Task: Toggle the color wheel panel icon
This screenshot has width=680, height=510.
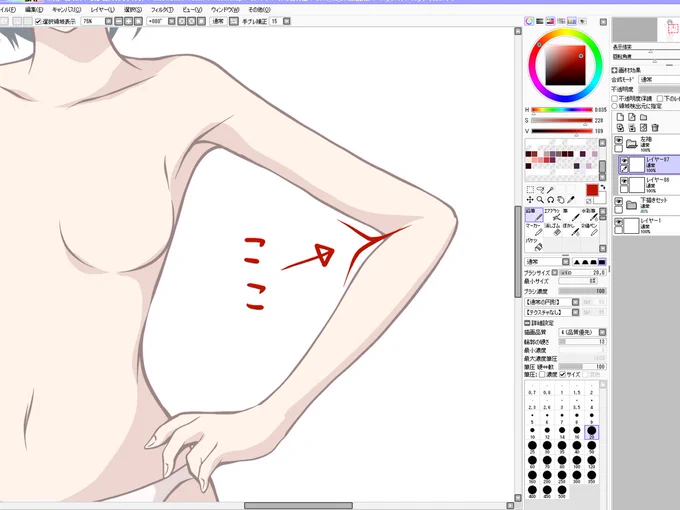Action: (529, 21)
